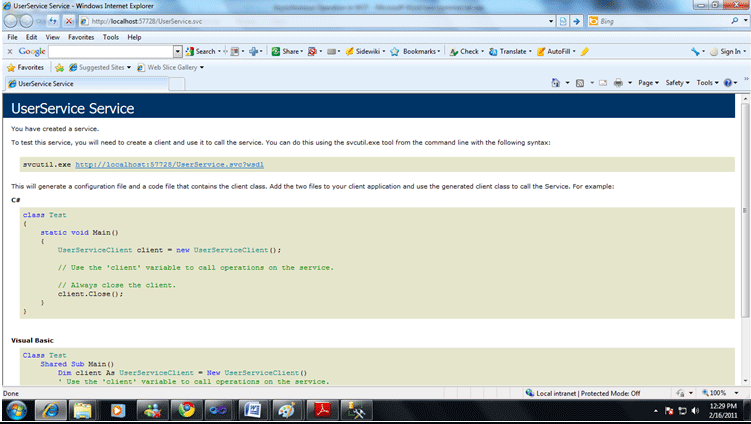The width and height of the screenshot is (751, 424).
Task: Click the address bar URL field
Action: 312,21
